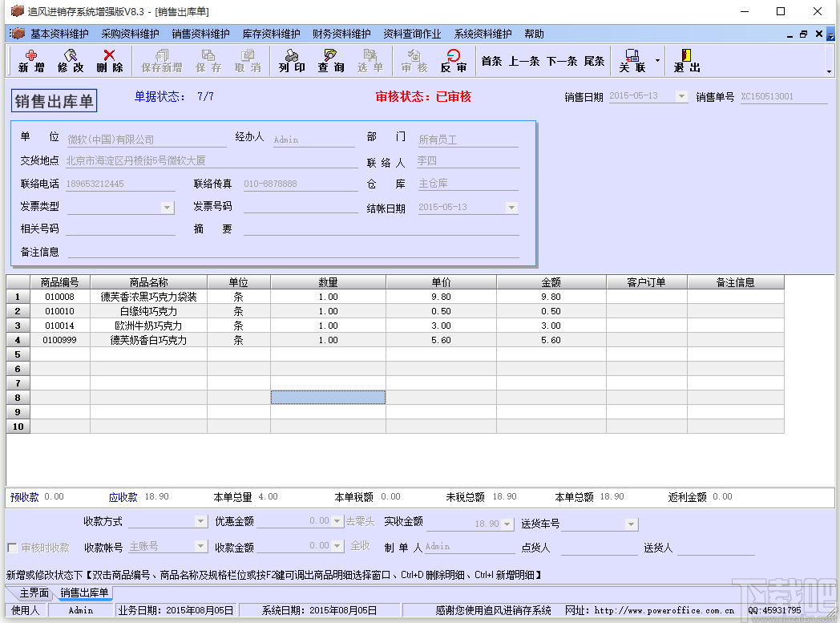Open the 资料查询作业 menu
Screen dimensions: 840x623
tap(412, 34)
